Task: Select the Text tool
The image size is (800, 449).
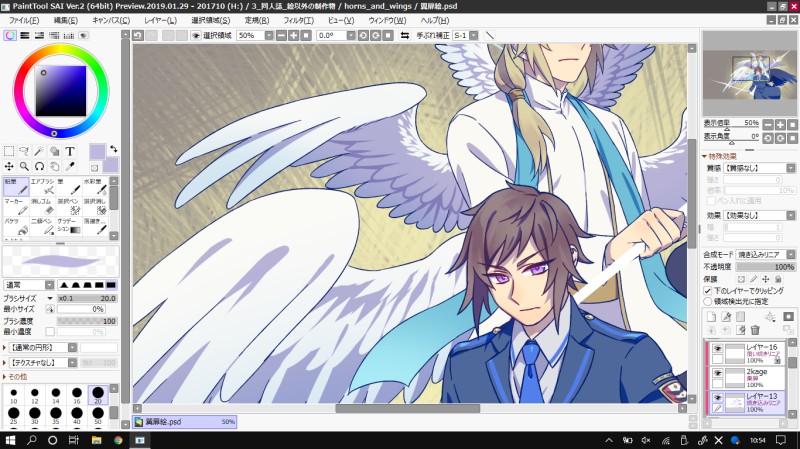Action: click(70, 151)
